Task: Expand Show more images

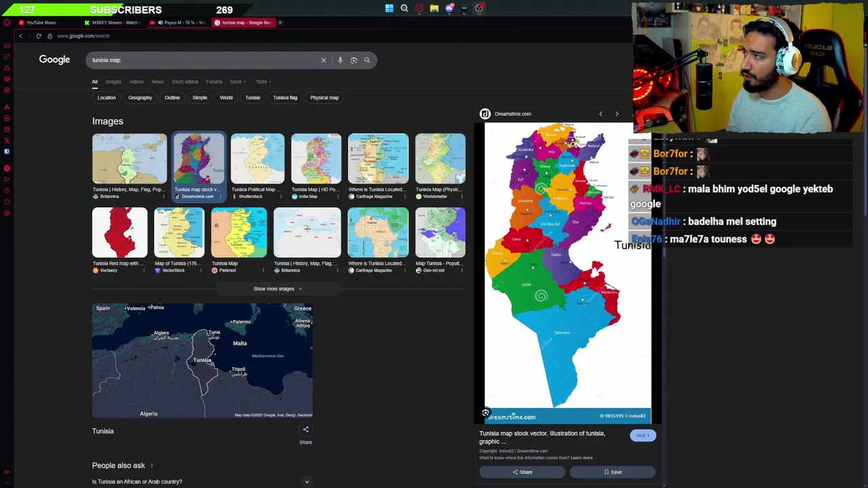Action: pos(278,289)
